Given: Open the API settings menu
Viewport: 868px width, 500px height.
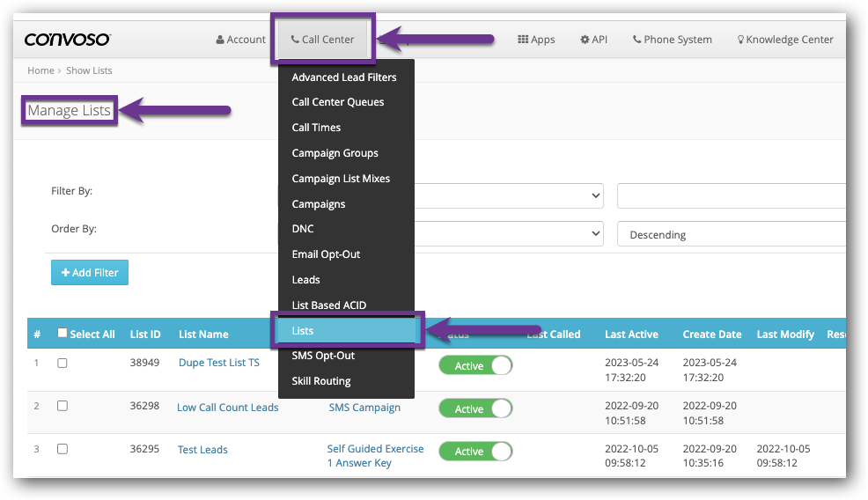Looking at the screenshot, I should tap(594, 40).
